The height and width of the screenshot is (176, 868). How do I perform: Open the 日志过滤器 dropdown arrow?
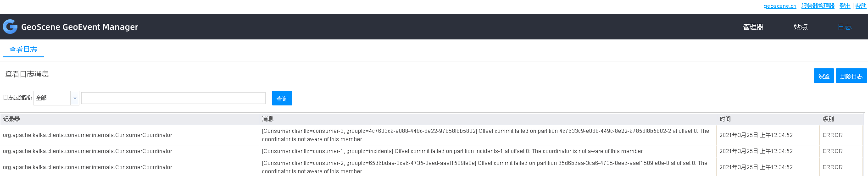(x=75, y=98)
